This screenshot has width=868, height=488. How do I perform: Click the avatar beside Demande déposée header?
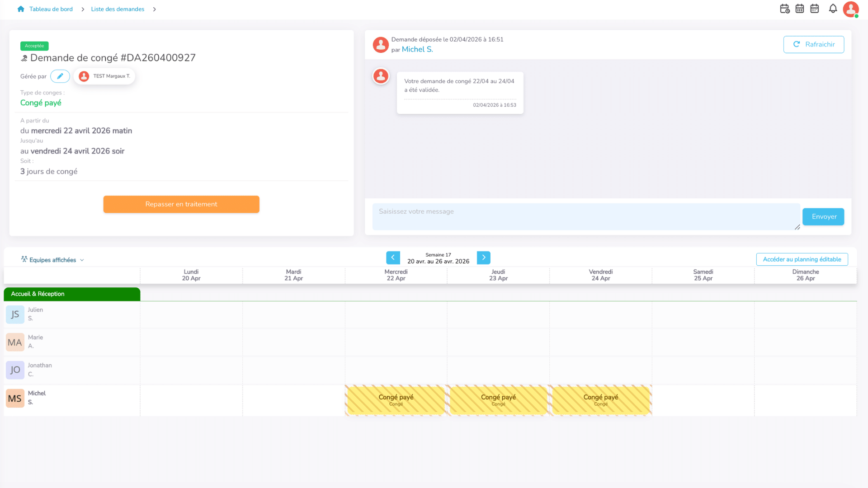(381, 45)
